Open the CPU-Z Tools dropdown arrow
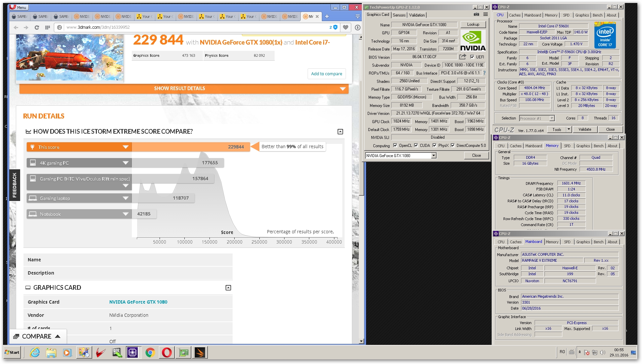642x364 pixels. (569, 129)
